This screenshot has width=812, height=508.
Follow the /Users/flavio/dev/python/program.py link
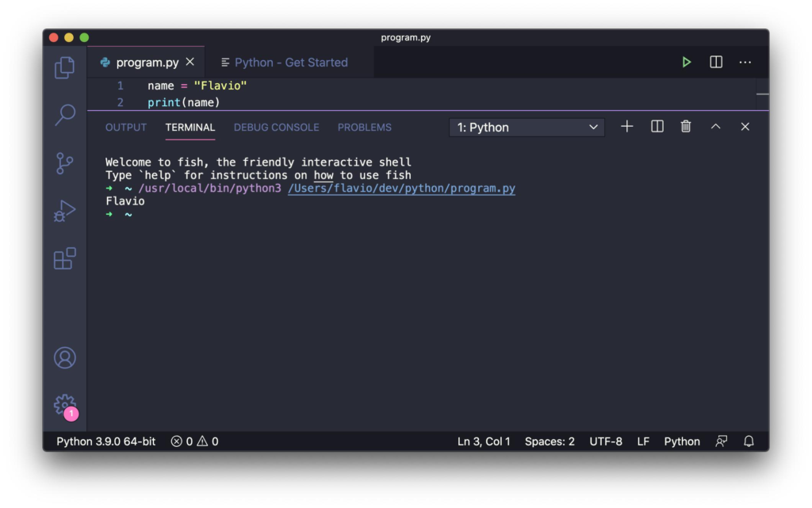401,189
